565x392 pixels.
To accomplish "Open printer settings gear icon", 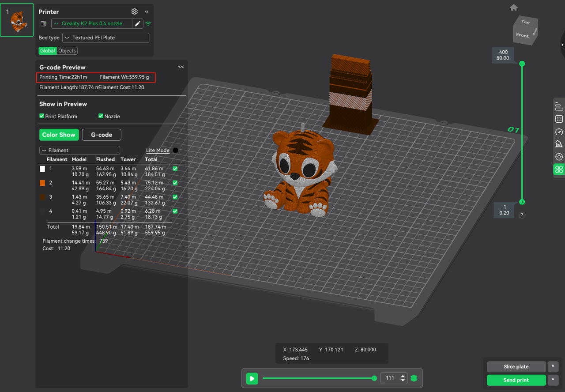I will [135, 11].
